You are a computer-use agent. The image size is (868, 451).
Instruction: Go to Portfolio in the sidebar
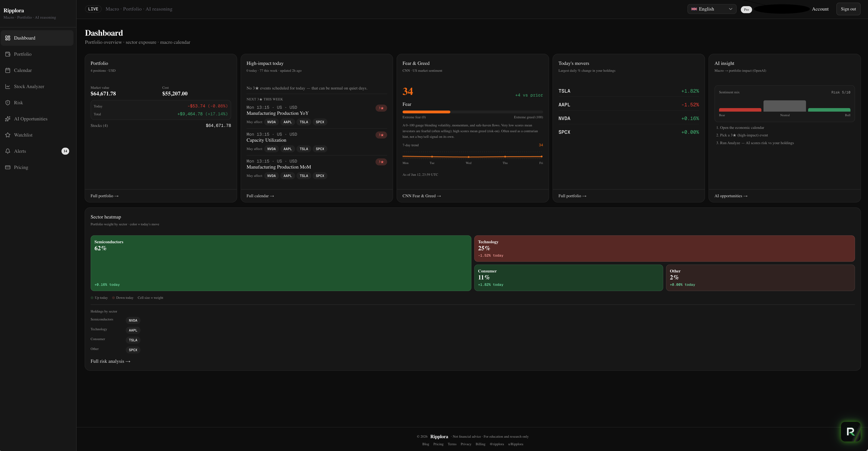tap(37, 54)
